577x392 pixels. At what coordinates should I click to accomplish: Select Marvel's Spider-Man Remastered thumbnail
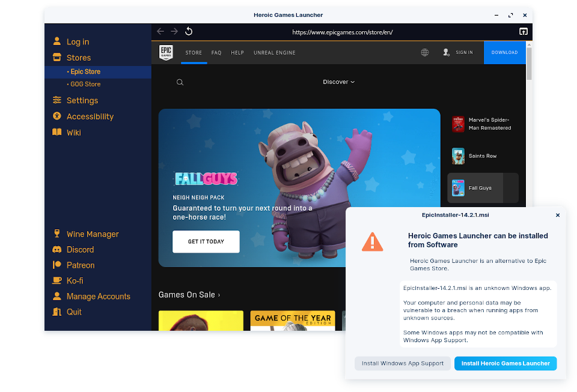coord(458,124)
